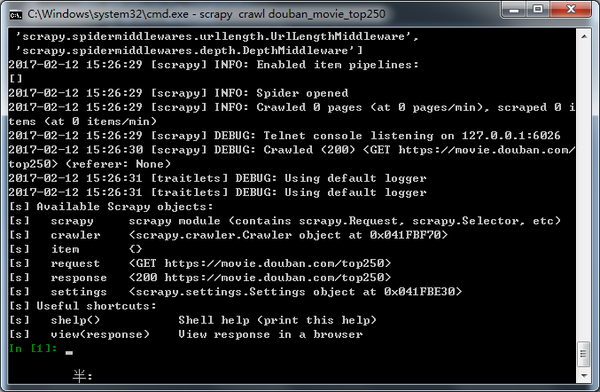Place cursor at the In [1]: prompt
The height and width of the screenshot is (392, 600).
(x=69, y=349)
